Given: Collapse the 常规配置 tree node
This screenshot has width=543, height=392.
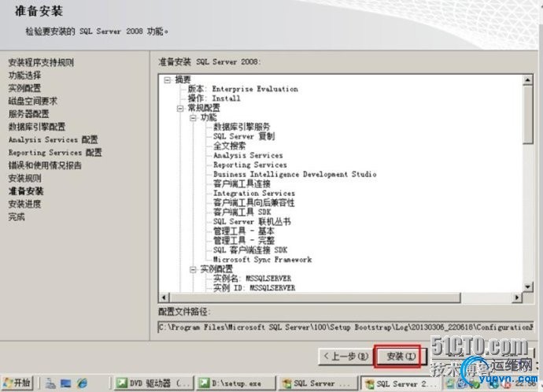Looking at the screenshot, I should click(x=180, y=109).
